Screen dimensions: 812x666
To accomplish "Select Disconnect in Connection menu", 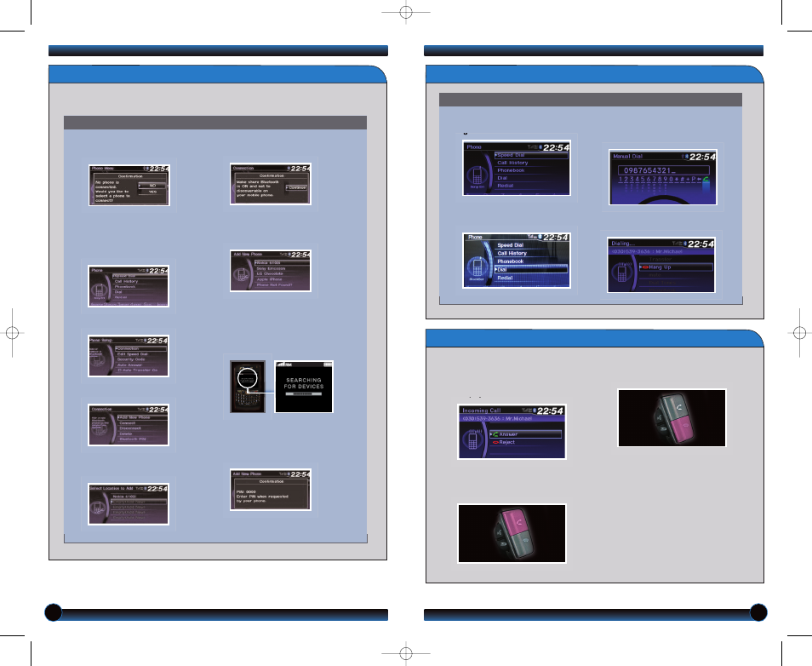I will [x=130, y=428].
